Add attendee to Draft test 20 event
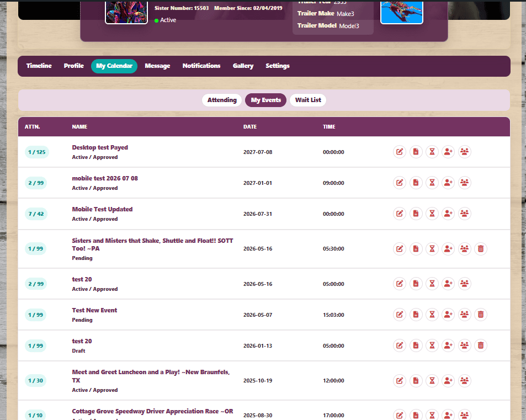The width and height of the screenshot is (526, 420). 448,345
